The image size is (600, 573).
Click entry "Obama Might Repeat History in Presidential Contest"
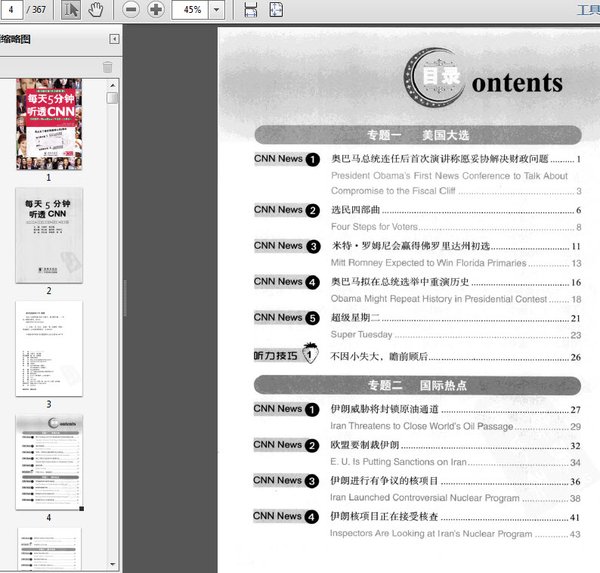[439, 299]
